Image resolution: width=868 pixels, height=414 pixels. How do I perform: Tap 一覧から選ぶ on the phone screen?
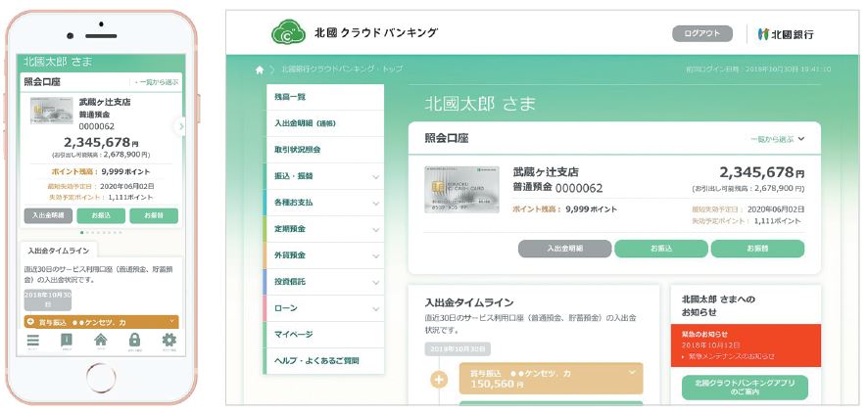(x=157, y=82)
